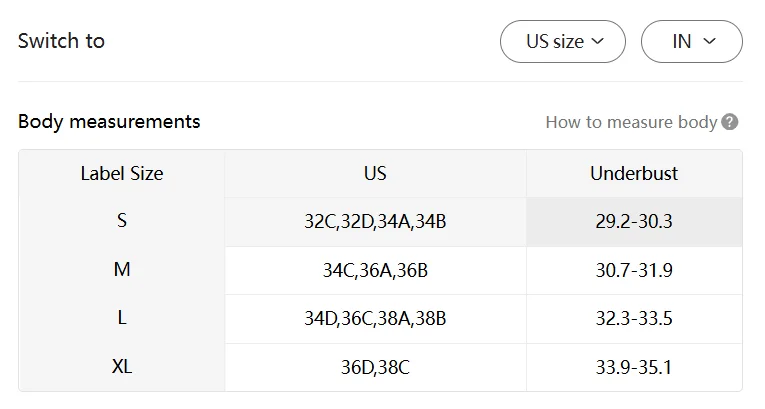Open the US size dropdown

(x=563, y=42)
